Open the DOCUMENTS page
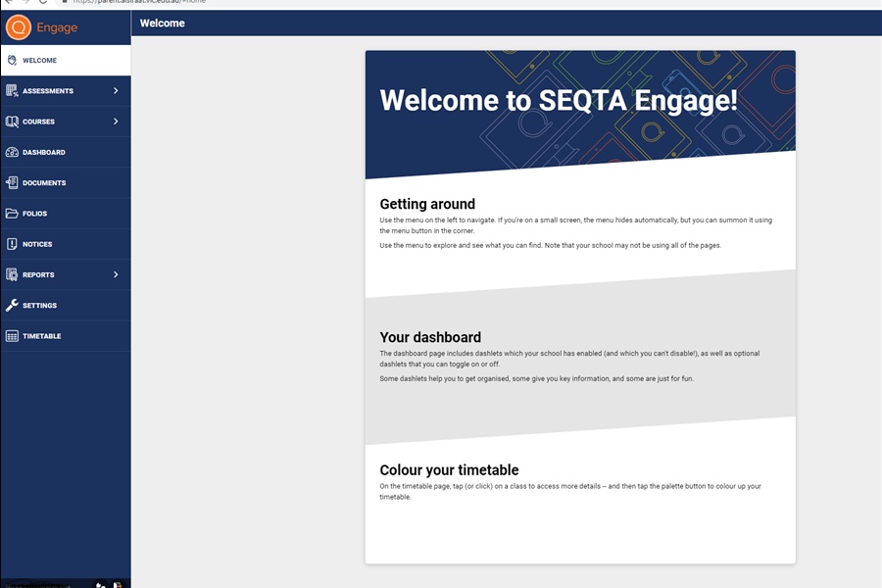 click(66, 183)
